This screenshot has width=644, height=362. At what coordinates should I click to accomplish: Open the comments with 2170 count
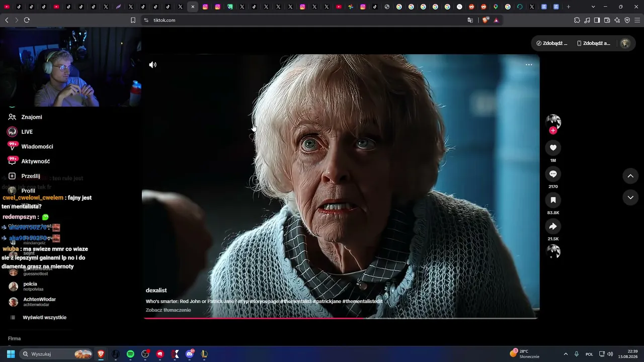[553, 174]
